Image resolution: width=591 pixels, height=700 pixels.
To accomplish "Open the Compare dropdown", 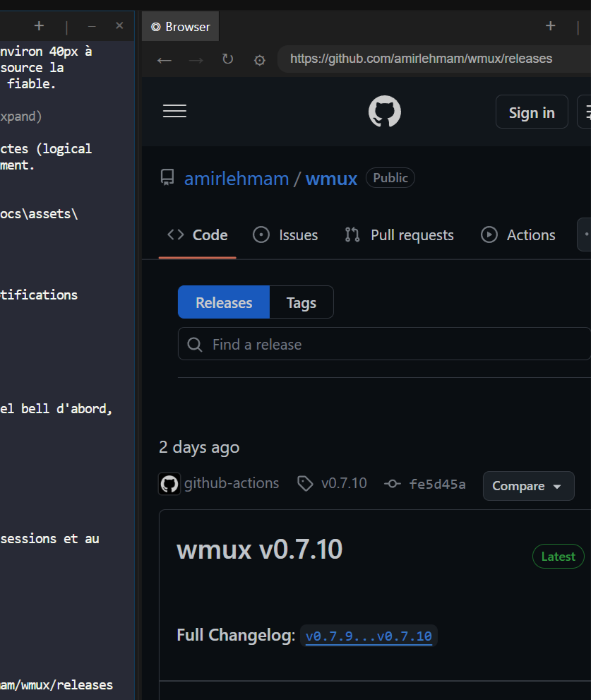I will (528, 486).
